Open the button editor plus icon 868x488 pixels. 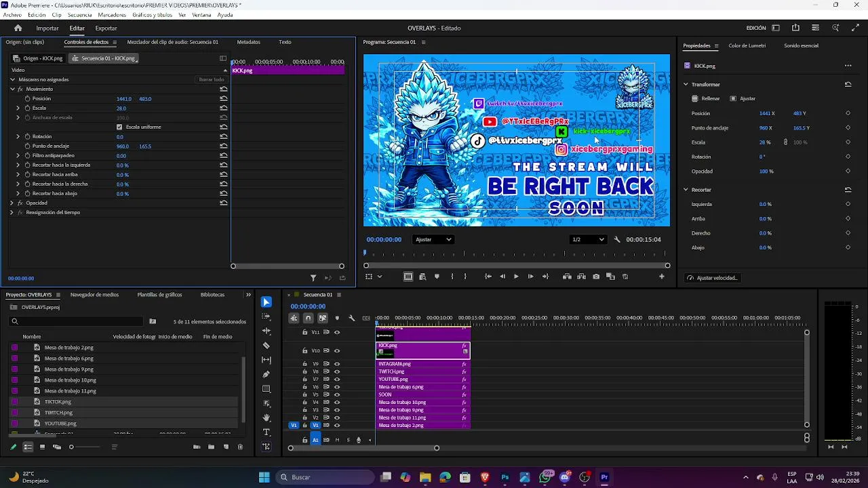[662, 277]
